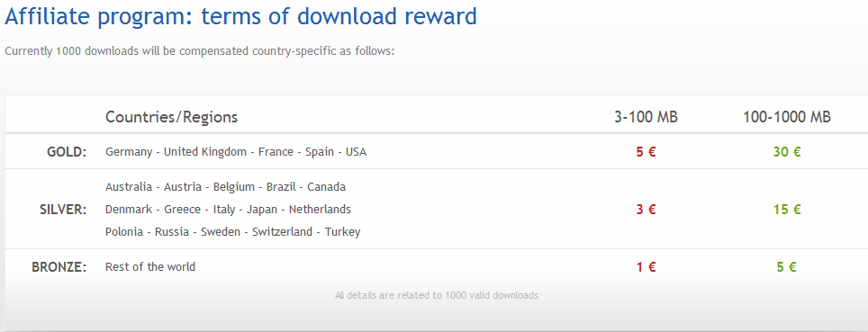Screen dimensions: 868x332
Task: Click the 30 € Gold reward value
Action: [x=787, y=152]
